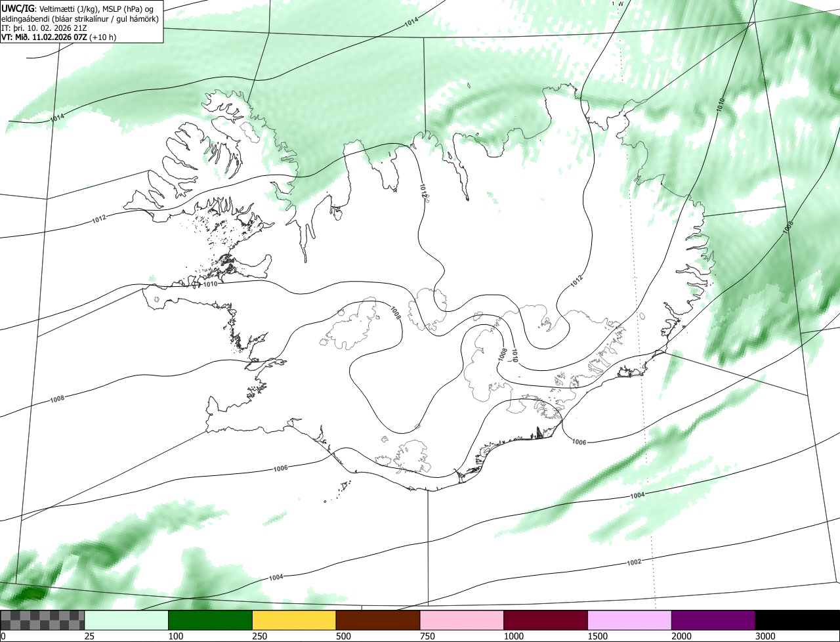Select the legend value "500"
The image size is (840, 642).
click(x=343, y=636)
